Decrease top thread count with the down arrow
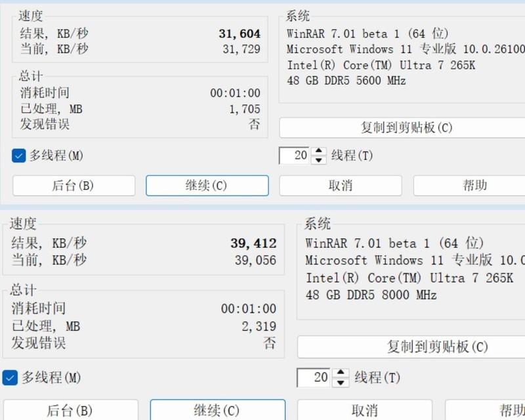Viewport: 525px width, 420px height. (319, 160)
